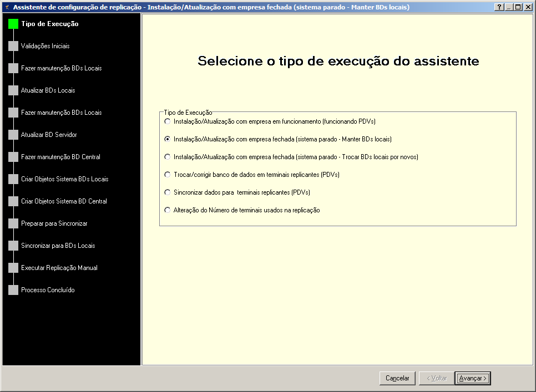Viewport: 536px width, 392px height.
Task: Click the Fazer manutenção BD Central step square
Action: point(13,157)
